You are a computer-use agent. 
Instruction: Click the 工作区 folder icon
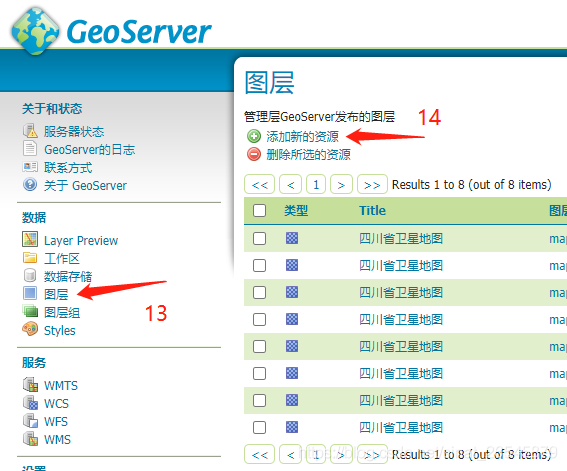tap(30, 257)
